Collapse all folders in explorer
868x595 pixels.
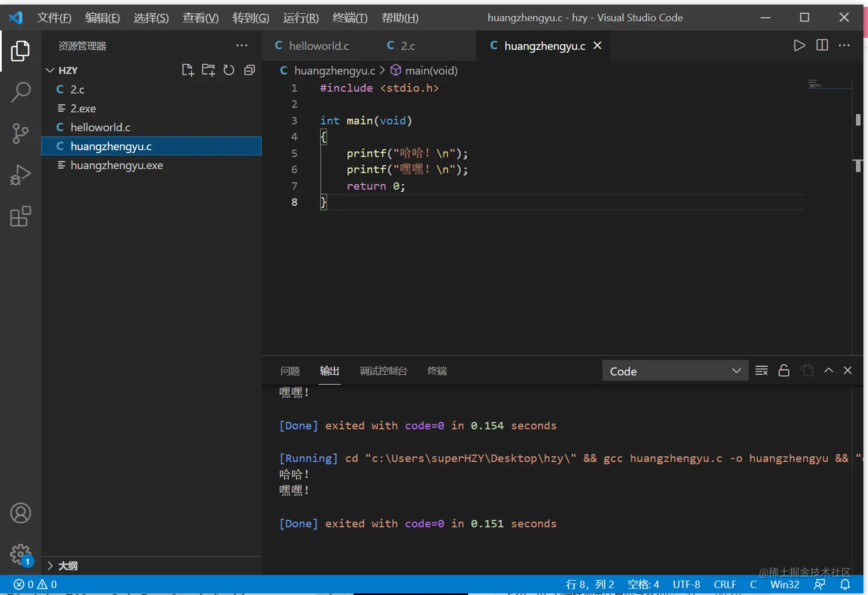pyautogui.click(x=249, y=70)
